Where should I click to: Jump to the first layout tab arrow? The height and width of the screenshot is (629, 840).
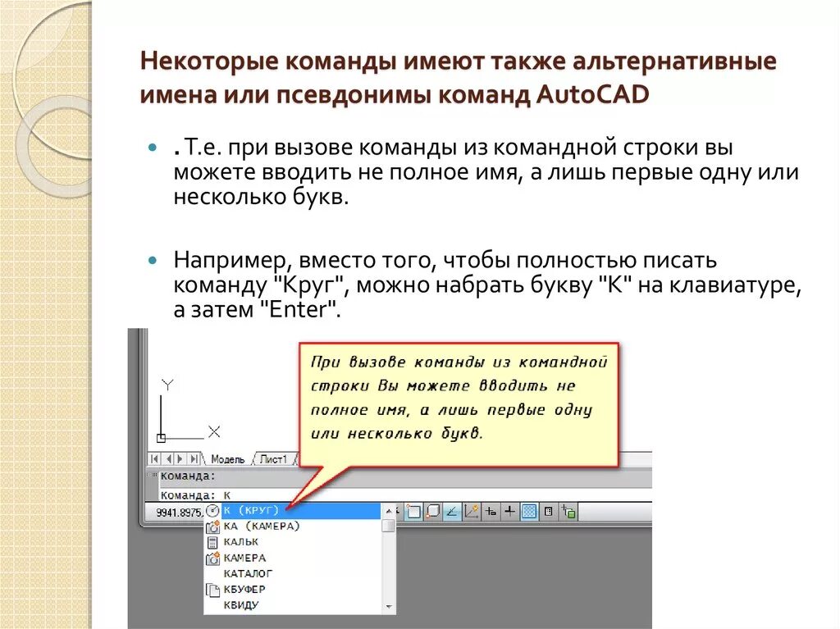155,459
